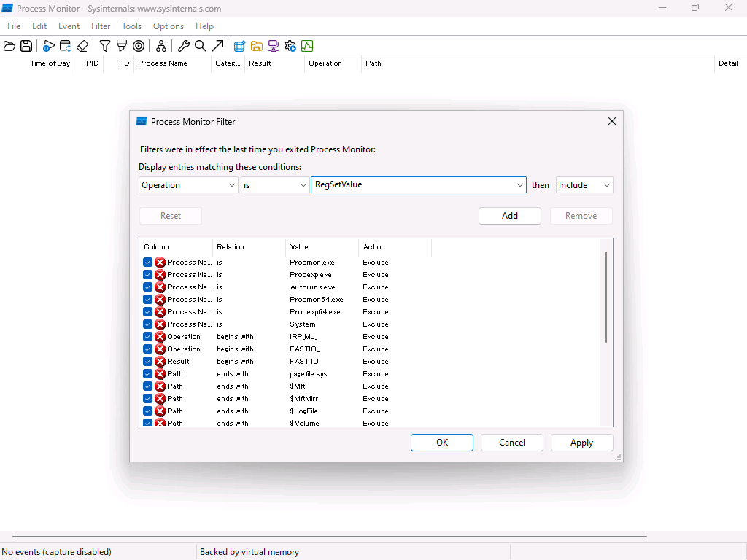
Task: Click the Add button
Action: [510, 216]
